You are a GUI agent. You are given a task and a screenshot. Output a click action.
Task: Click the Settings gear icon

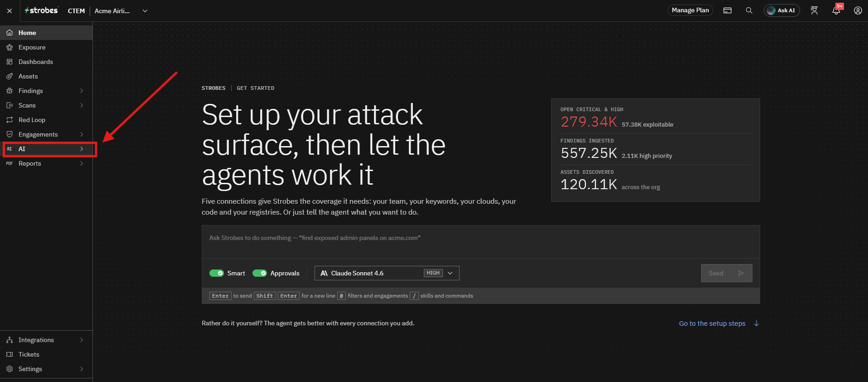(10, 369)
